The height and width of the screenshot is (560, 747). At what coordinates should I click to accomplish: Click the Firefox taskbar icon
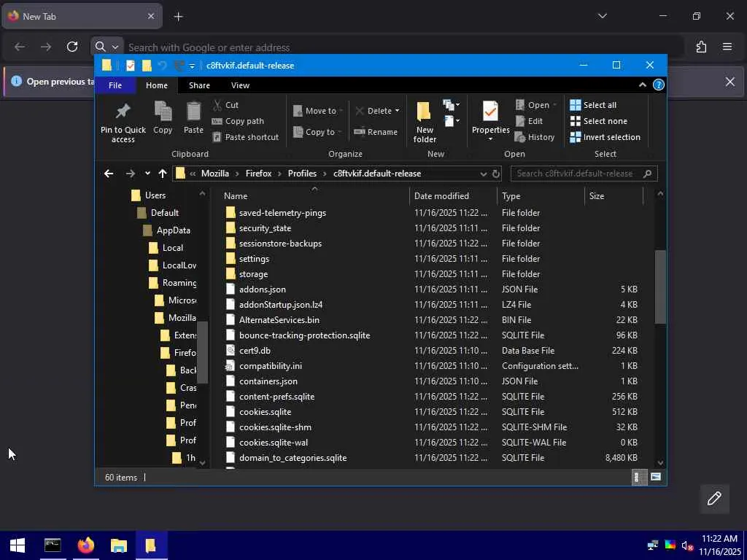click(86, 545)
